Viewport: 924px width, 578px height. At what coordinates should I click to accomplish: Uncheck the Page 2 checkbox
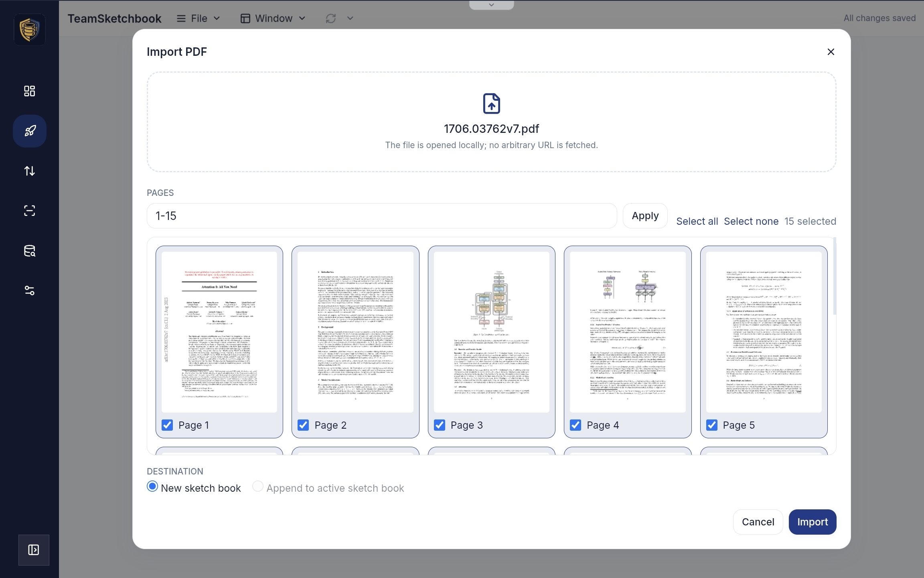[x=304, y=425]
